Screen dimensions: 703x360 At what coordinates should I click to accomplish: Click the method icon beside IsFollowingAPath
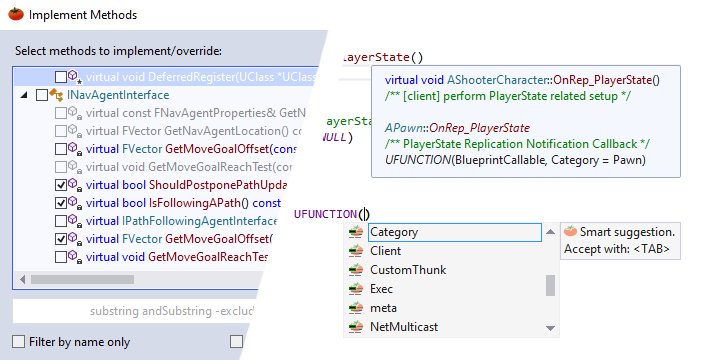[x=75, y=203]
